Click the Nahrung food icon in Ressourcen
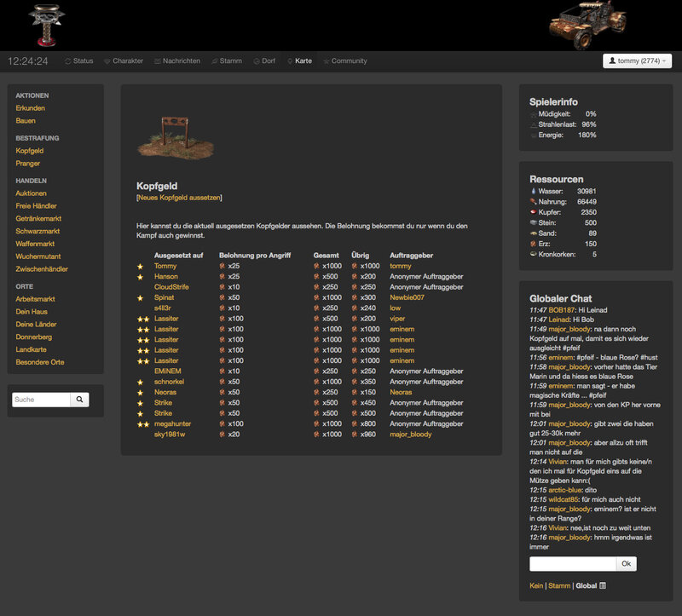The height and width of the screenshot is (616, 682). click(x=535, y=201)
